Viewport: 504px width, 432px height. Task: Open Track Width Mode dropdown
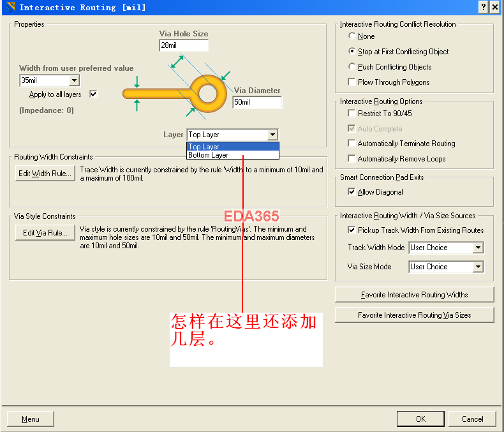tap(478, 248)
